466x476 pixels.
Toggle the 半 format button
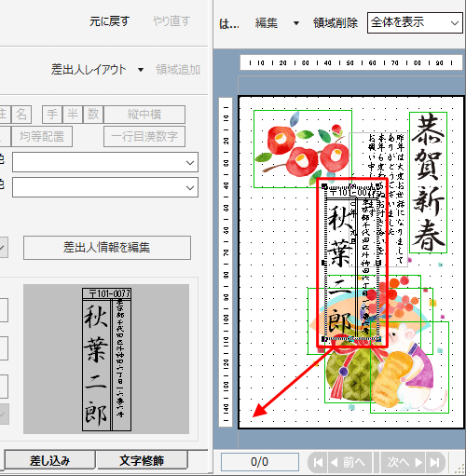pyautogui.click(x=73, y=115)
